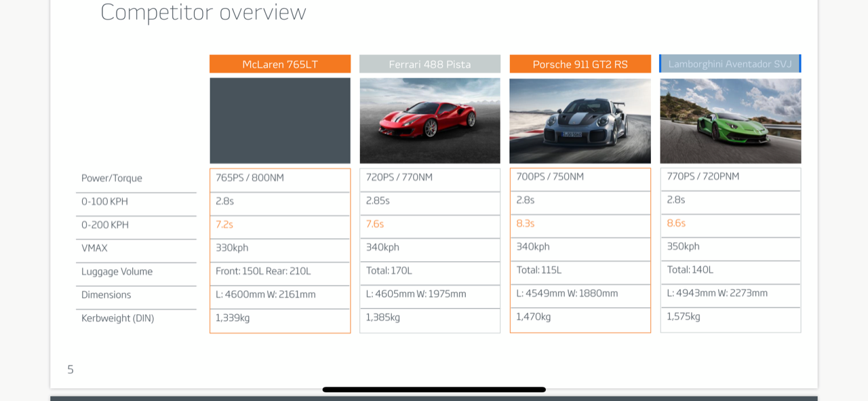Click the Power/Torque row label
868x401 pixels.
coord(112,178)
